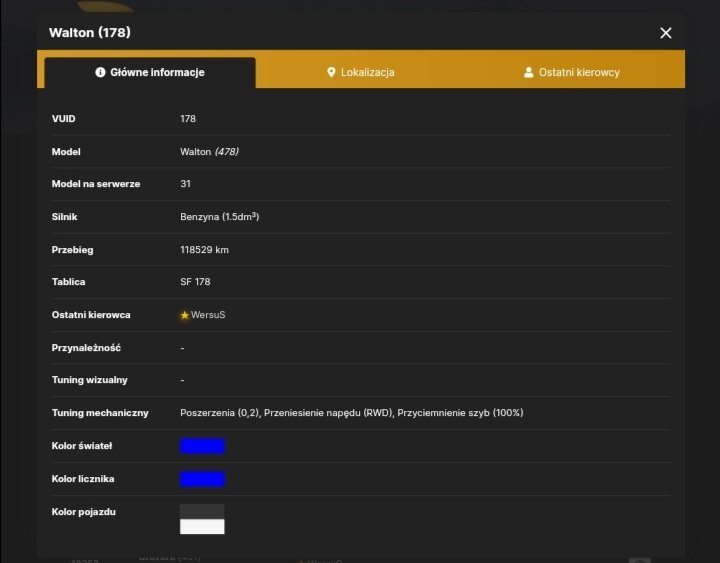Click the Przebieg label

73,250
